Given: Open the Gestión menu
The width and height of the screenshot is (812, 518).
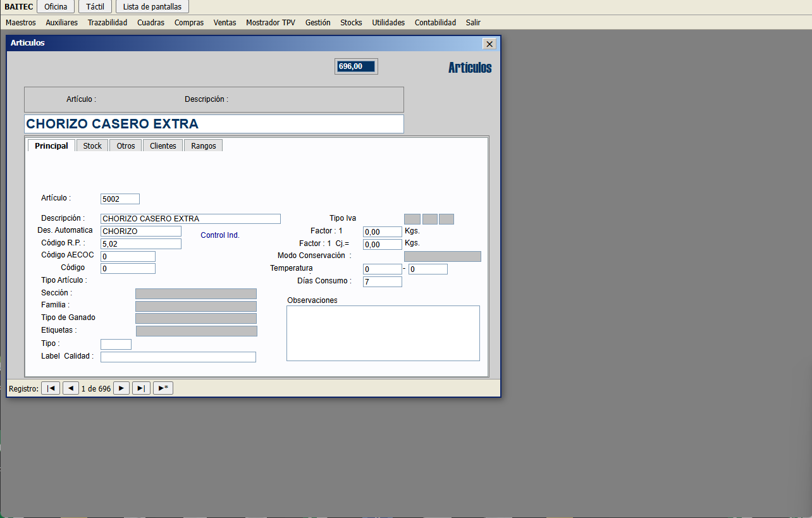Looking at the screenshot, I should pyautogui.click(x=318, y=22).
